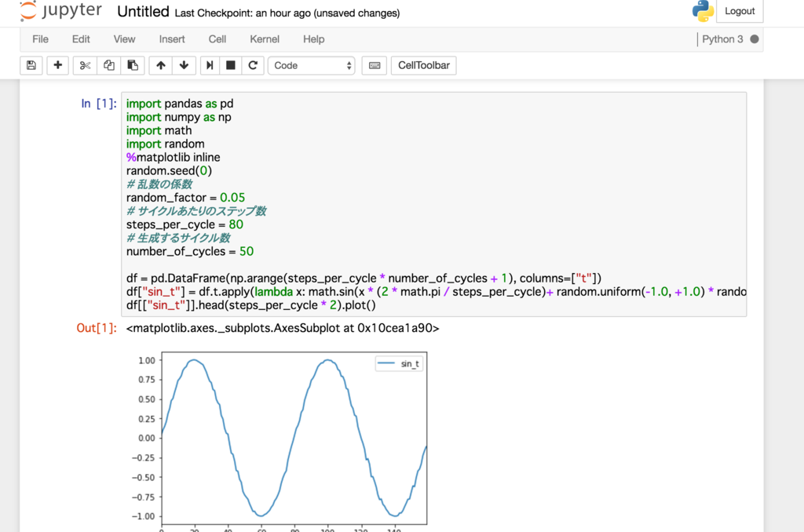Click the df["sin_t"] lambda apply line

coord(436,292)
